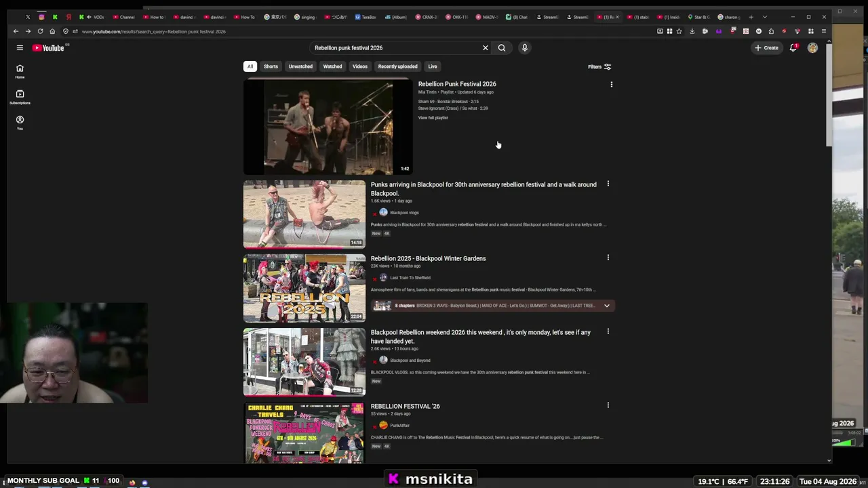Screen dimensions: 868x488
Task: Open Rebellion 2025 - Blackpool Winter Gardens title
Action: [x=428, y=258]
